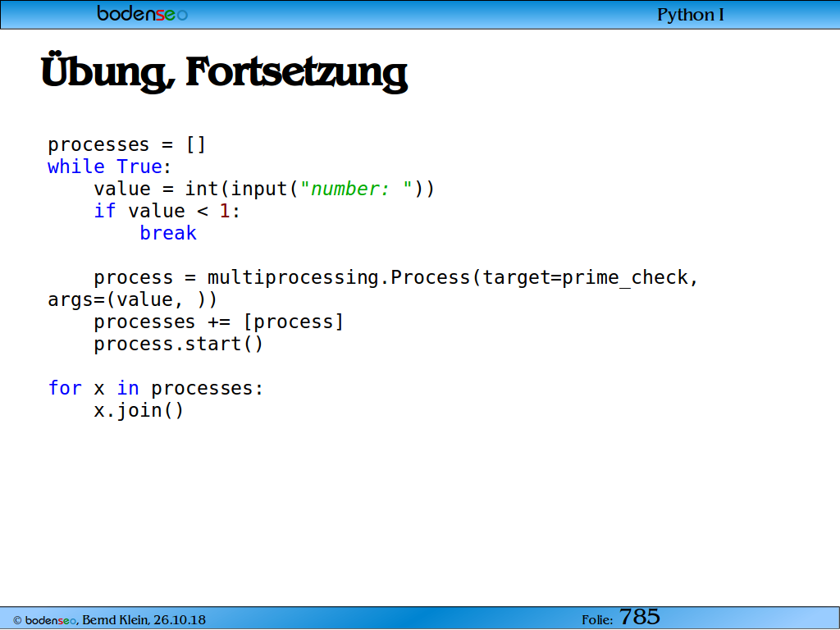Click 'target=prime_check,' argument
The image size is (840, 630).
point(591,277)
